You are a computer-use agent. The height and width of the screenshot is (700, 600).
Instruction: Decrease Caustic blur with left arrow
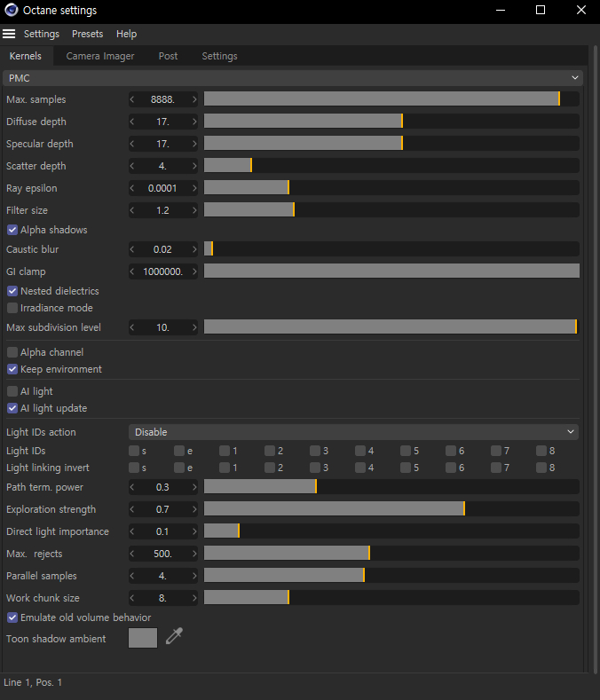(x=132, y=249)
